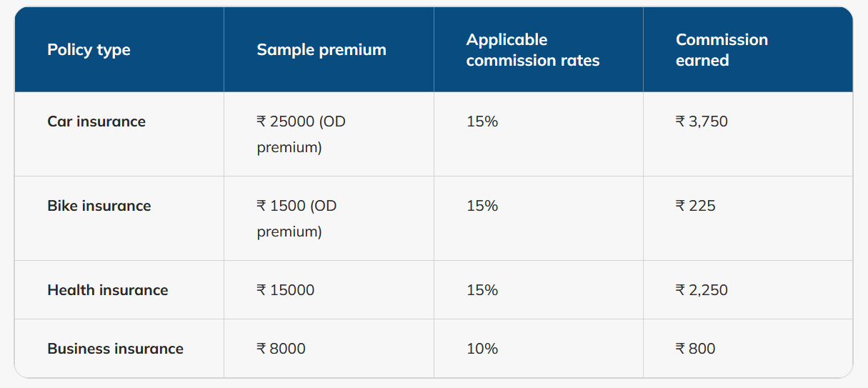
Task: Click the Applicable commission rates header
Action: click(x=532, y=50)
